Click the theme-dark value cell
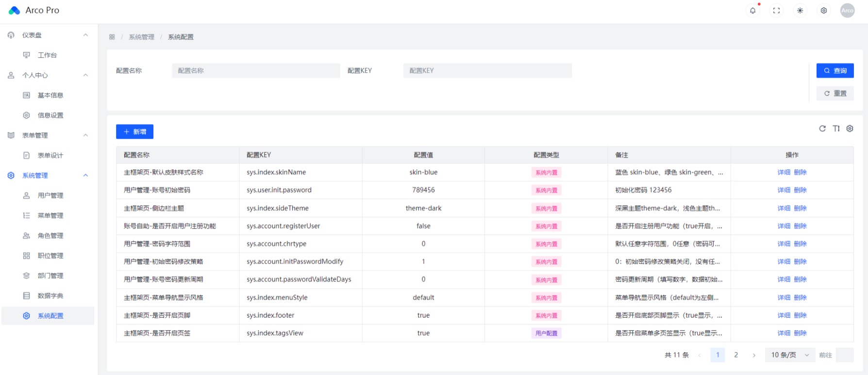The width and height of the screenshot is (868, 375). click(x=423, y=208)
